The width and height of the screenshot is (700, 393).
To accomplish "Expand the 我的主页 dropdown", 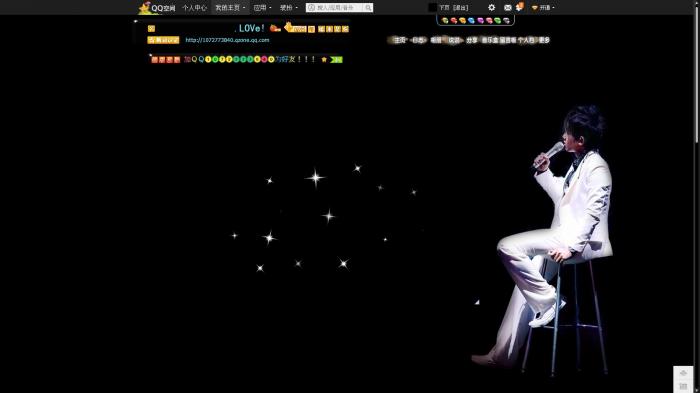I will tap(230, 8).
